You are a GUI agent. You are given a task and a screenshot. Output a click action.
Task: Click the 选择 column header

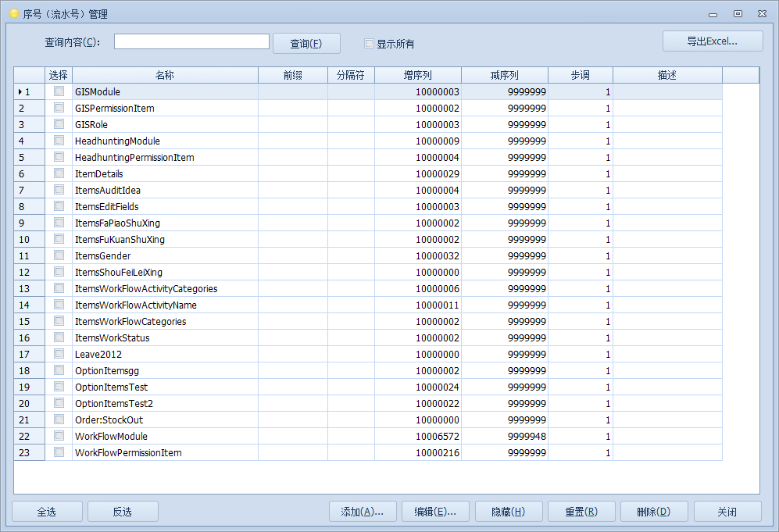[59, 75]
